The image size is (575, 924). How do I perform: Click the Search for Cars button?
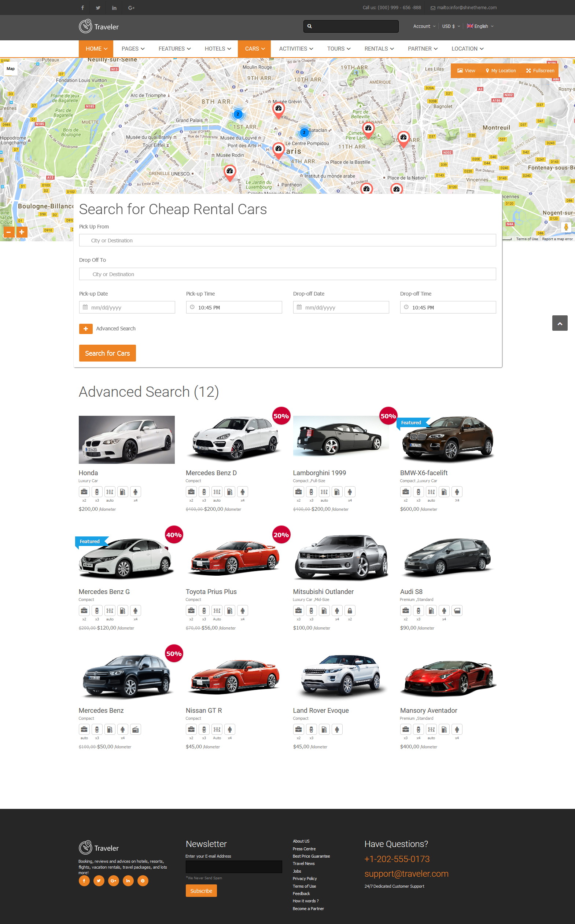(x=107, y=353)
